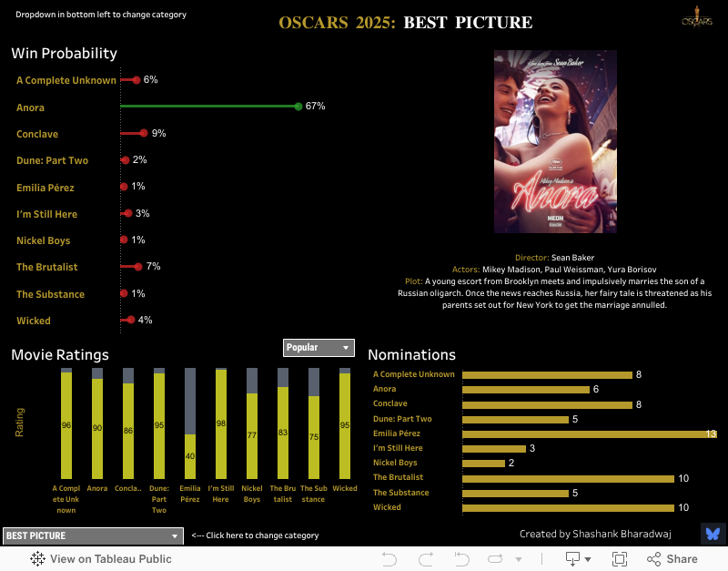Click the Oscars logo in top corner

pos(697,17)
